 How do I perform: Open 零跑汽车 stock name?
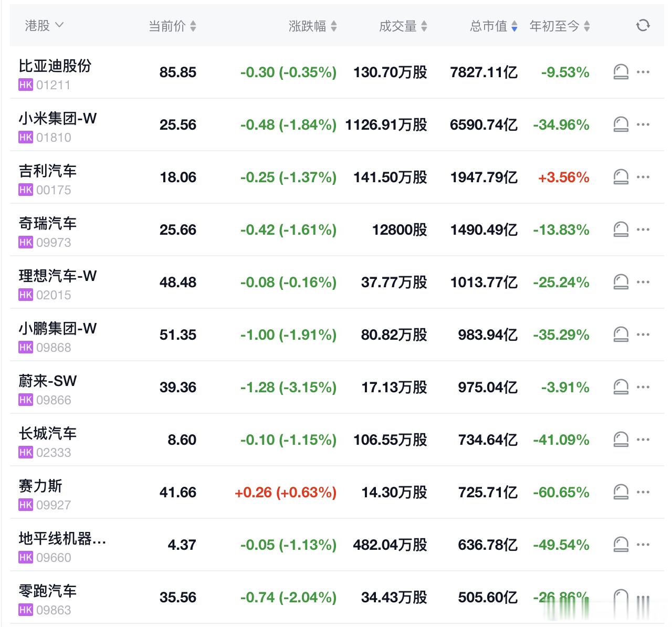click(48, 591)
